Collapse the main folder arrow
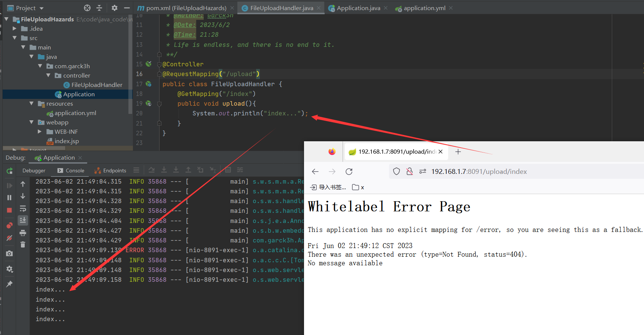 point(23,47)
